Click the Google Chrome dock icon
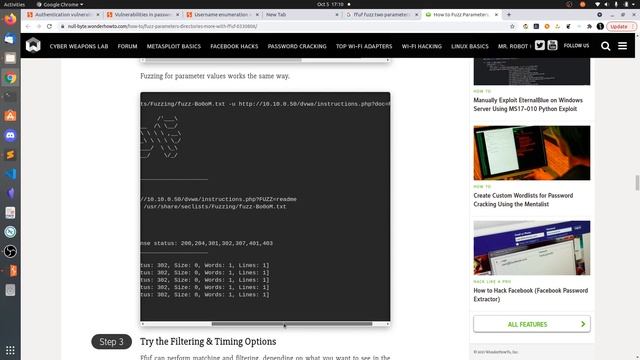 (x=10, y=78)
